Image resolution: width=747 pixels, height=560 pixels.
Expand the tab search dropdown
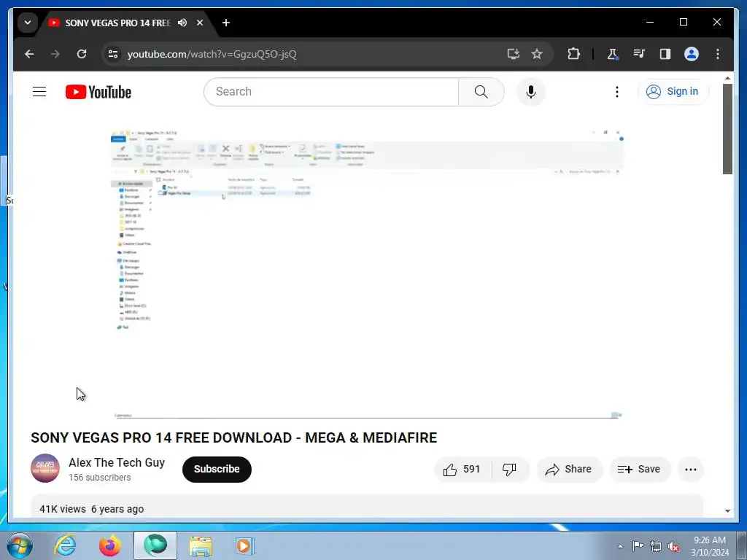(28, 23)
